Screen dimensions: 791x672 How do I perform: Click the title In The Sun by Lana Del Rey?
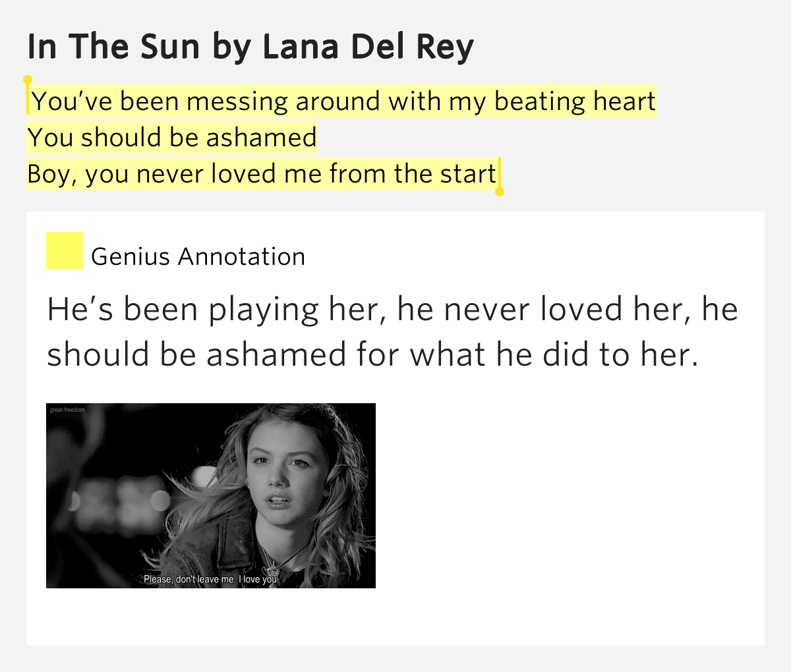[x=250, y=47]
